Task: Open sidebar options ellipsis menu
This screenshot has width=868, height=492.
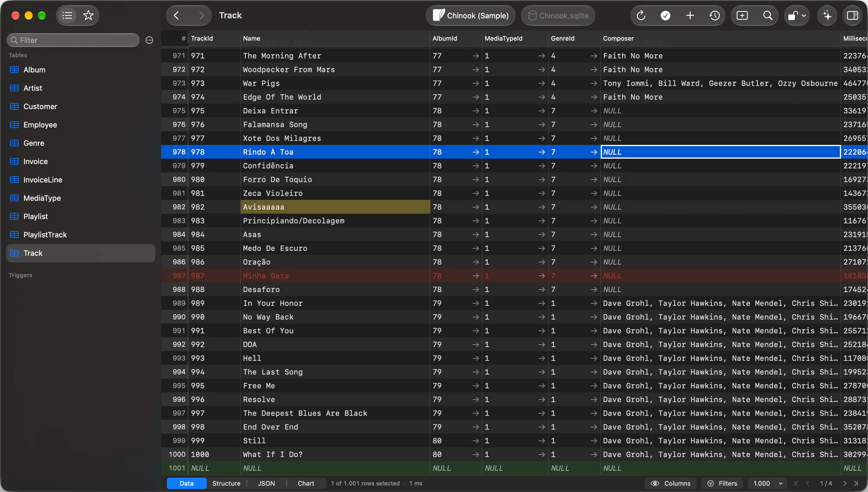Action: [149, 40]
